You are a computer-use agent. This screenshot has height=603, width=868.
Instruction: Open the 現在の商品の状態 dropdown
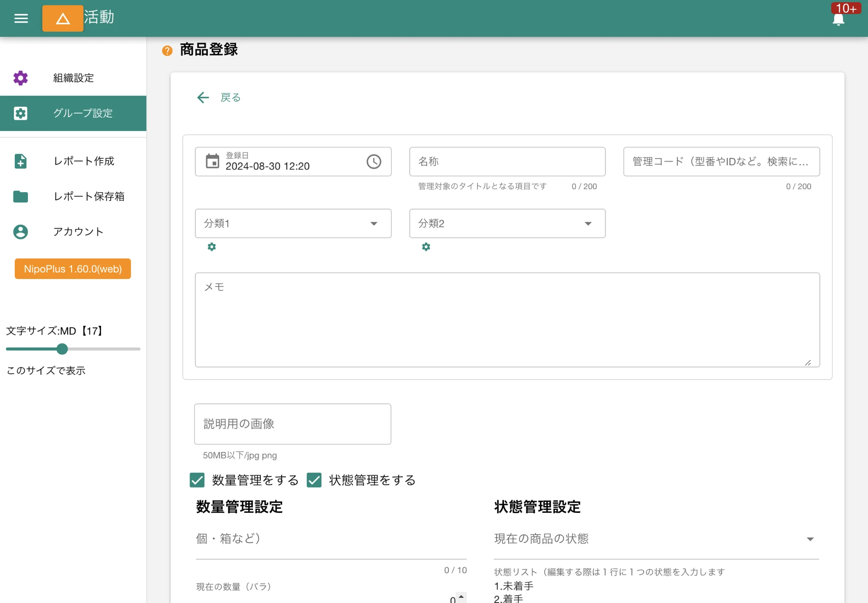point(810,539)
